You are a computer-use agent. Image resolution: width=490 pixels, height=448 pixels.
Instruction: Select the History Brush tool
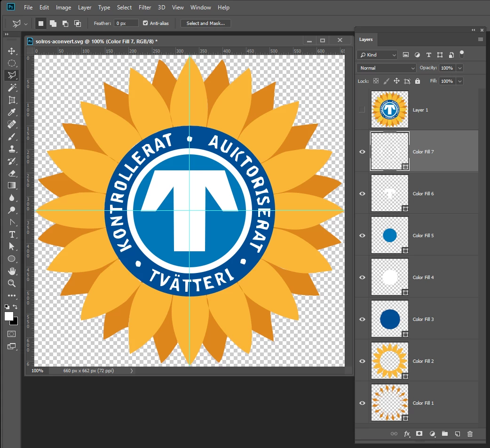tap(12, 161)
